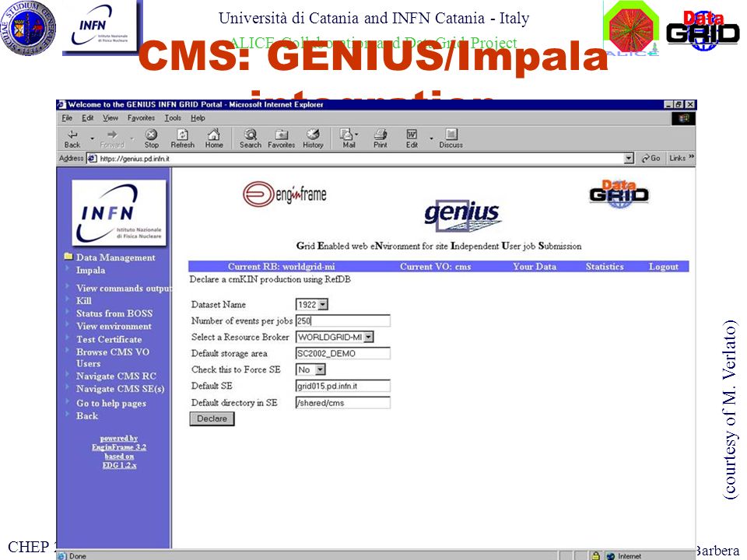Viewport: 747px width, 560px height.
Task: Click Navigate CMS SE(s) link
Action: pos(120,389)
